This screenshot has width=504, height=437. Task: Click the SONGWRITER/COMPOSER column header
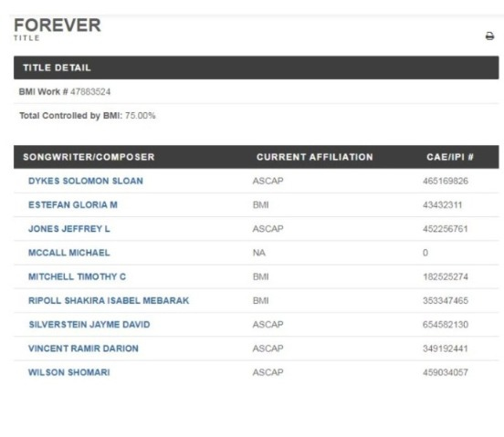(89, 157)
